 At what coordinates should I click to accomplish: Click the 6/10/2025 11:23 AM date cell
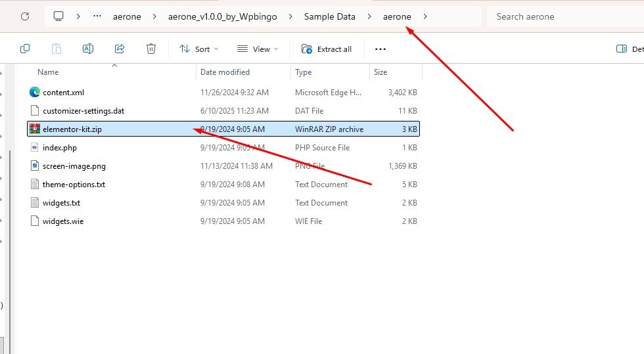[235, 111]
